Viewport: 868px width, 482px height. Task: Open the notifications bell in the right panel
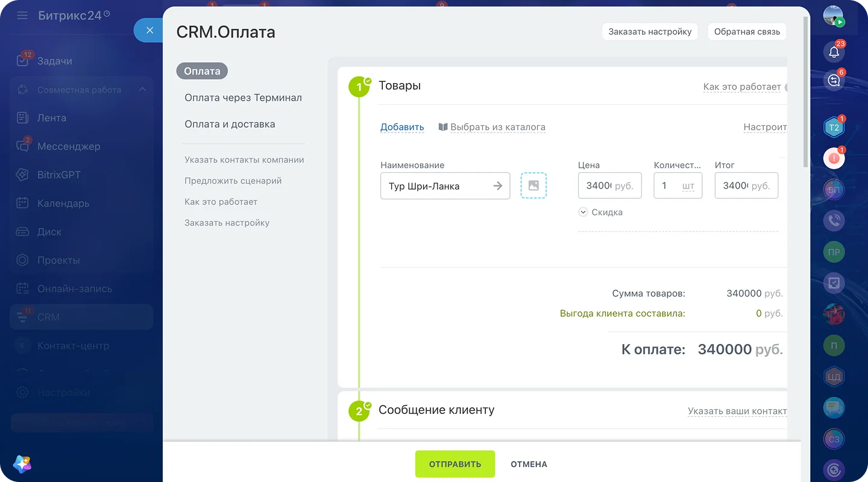[834, 51]
